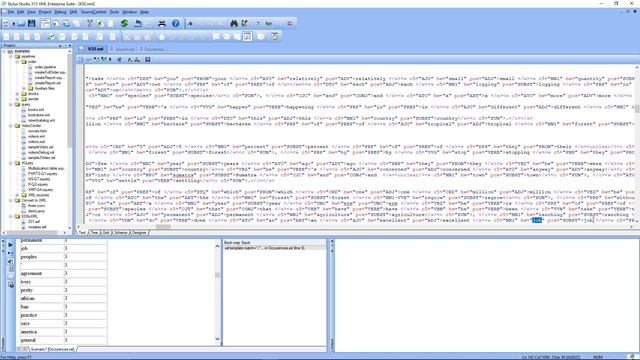Click preview pane scroll down arrow
This screenshot has height=360, width=640.
click(217, 339)
